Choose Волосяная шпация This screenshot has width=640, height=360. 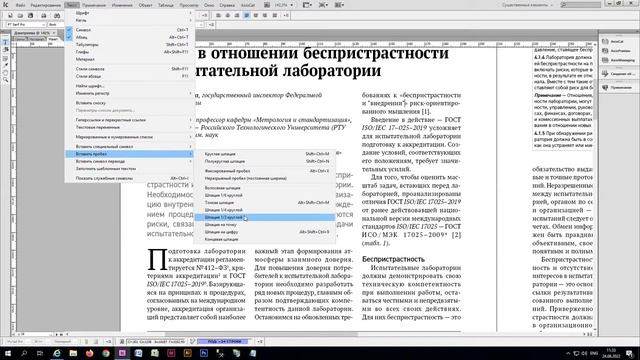[x=264, y=188]
